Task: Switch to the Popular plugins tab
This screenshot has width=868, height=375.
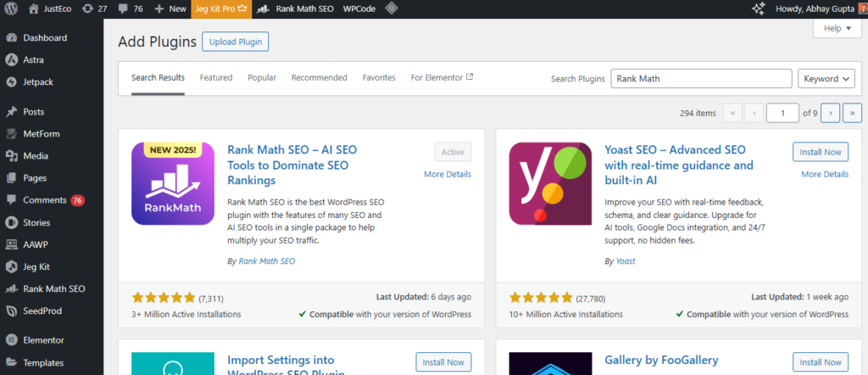Action: (262, 77)
